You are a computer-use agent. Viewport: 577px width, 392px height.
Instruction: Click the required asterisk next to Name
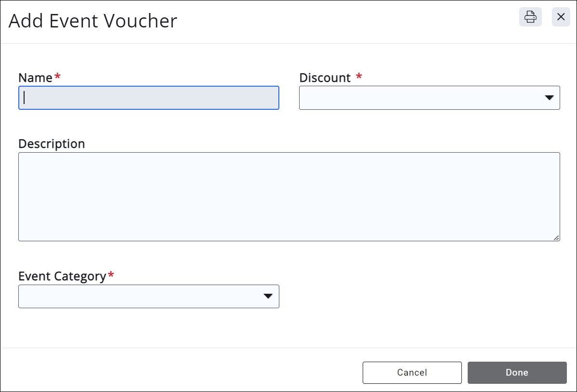click(57, 76)
